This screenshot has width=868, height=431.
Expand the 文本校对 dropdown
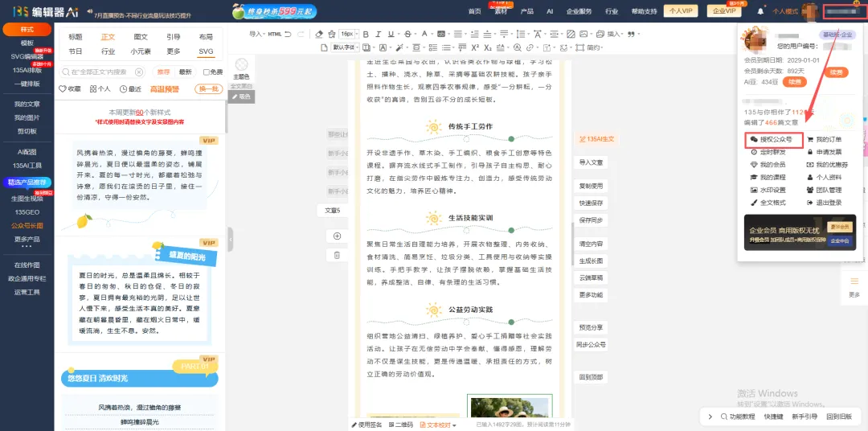[x=438, y=425]
